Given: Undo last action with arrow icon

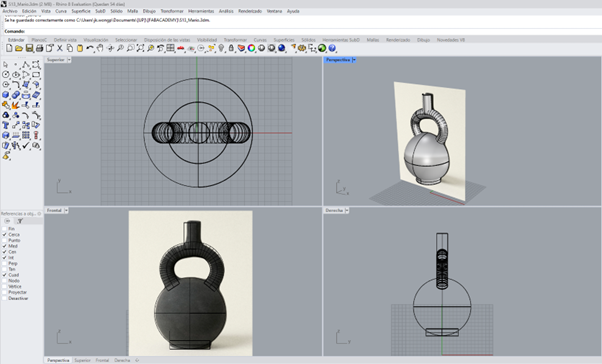Looking at the screenshot, I should click(90, 48).
